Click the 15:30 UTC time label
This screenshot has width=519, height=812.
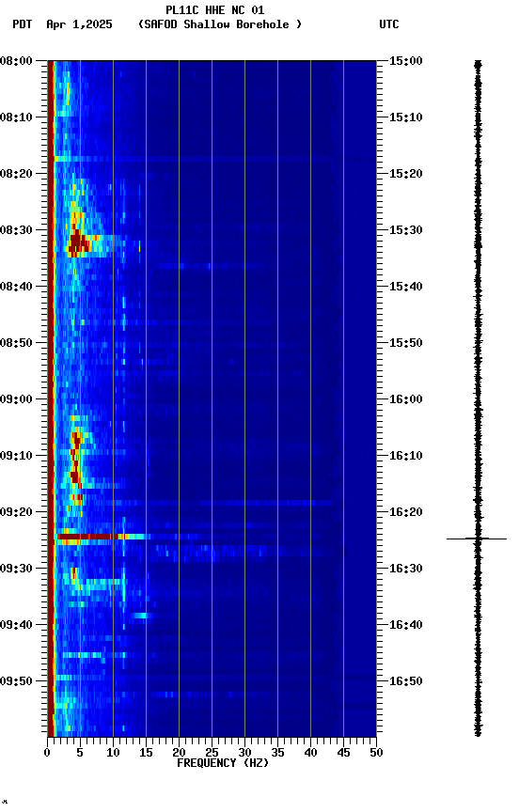[406, 230]
